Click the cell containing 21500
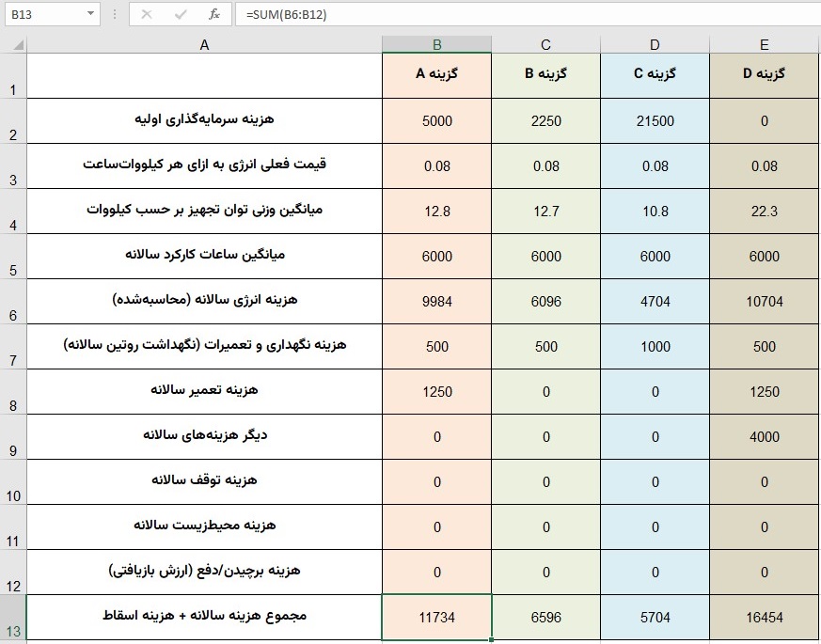The image size is (821, 644). 654,120
